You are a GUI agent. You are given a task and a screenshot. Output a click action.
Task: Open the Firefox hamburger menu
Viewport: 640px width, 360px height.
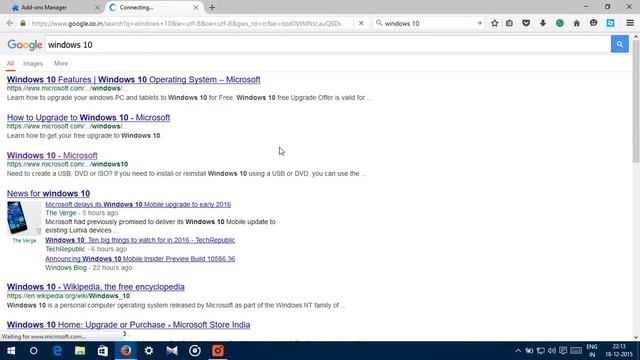click(630, 23)
